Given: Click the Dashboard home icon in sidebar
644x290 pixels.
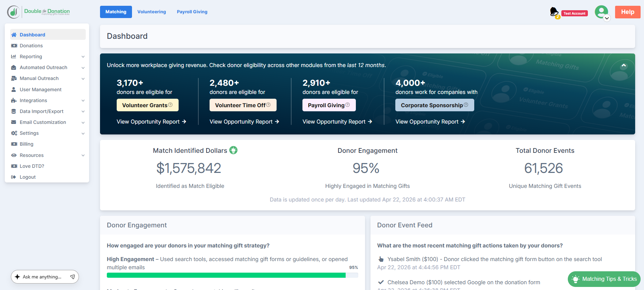Looking at the screenshot, I should (14, 35).
